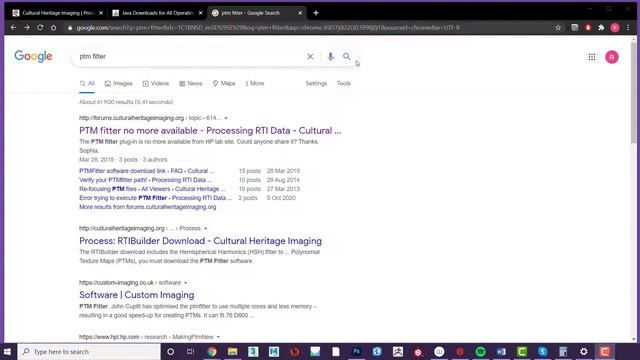The width and height of the screenshot is (640, 360).
Task: Click the Google logo
Action: point(33,56)
